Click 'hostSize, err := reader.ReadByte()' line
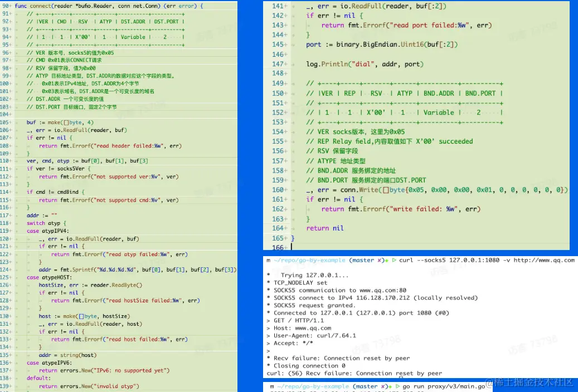This screenshot has height=392, width=578. (90, 285)
